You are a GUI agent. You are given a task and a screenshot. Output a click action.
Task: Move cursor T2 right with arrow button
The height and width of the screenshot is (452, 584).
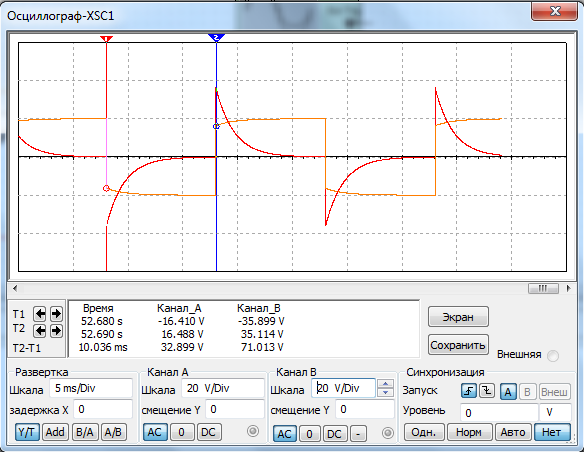(x=56, y=330)
